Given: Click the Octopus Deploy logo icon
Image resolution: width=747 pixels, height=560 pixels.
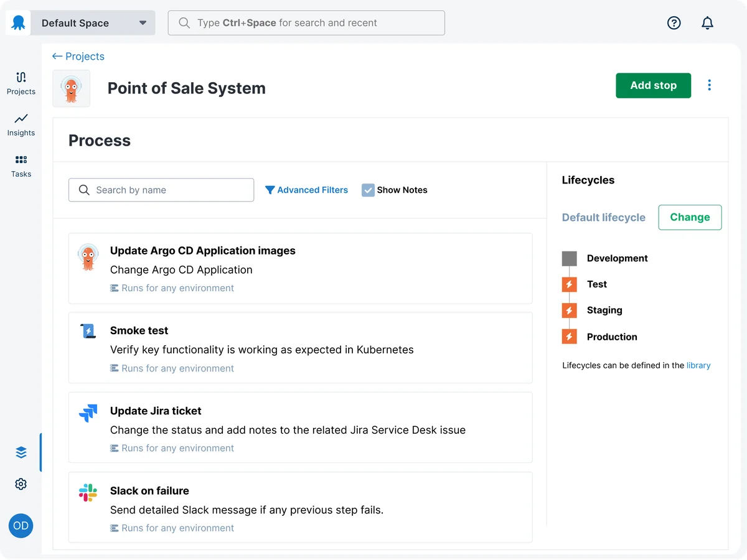Looking at the screenshot, I should [x=18, y=23].
